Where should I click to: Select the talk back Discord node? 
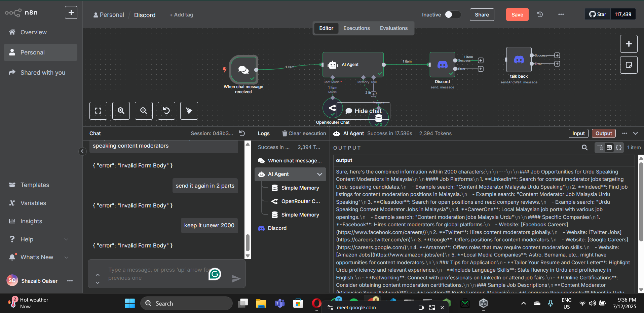tap(519, 60)
